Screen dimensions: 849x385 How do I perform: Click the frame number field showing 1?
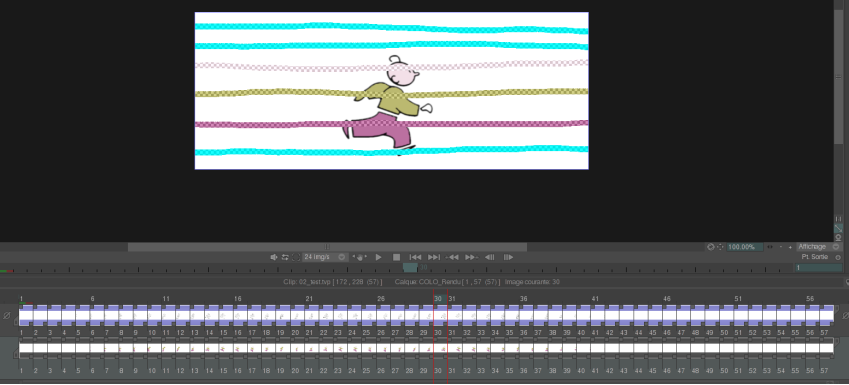(818, 267)
